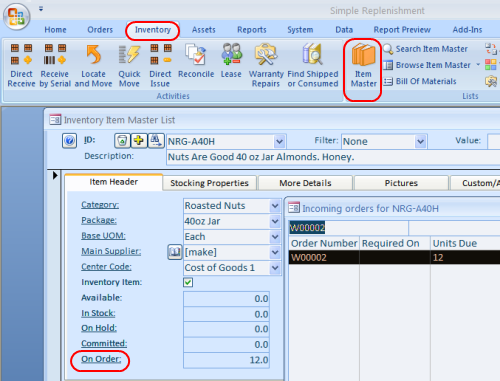Open supplier lookup book icon
This screenshot has width=500, height=381.
(174, 252)
